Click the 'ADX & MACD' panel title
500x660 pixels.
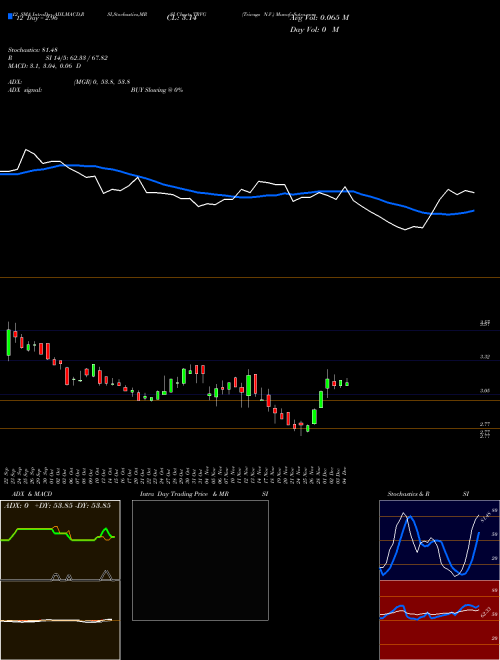(x=32, y=494)
